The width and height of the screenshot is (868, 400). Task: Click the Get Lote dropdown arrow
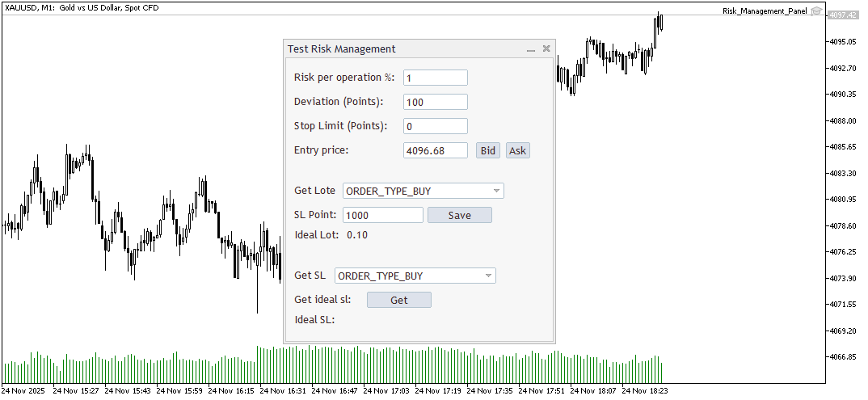click(x=496, y=192)
